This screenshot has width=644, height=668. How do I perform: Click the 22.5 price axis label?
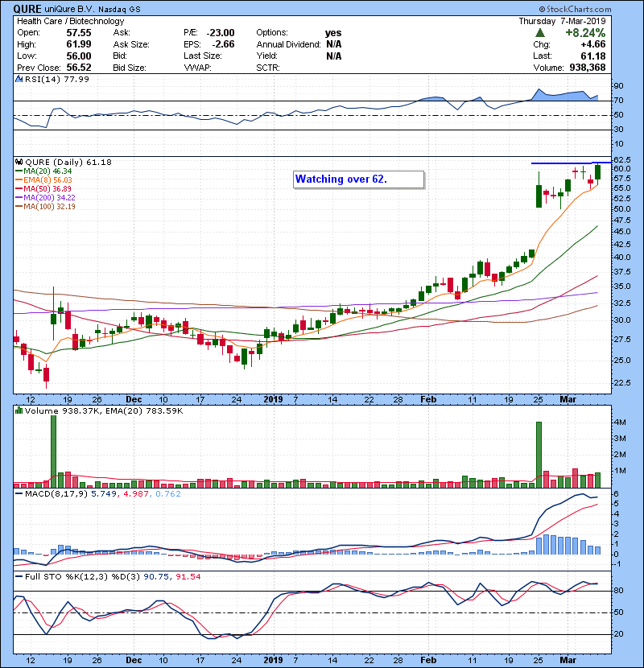pos(621,383)
